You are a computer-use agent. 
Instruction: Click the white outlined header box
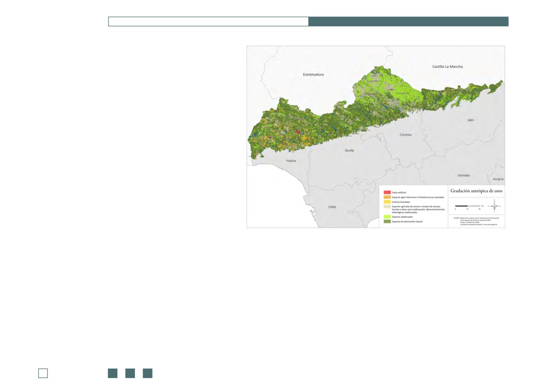coord(208,22)
